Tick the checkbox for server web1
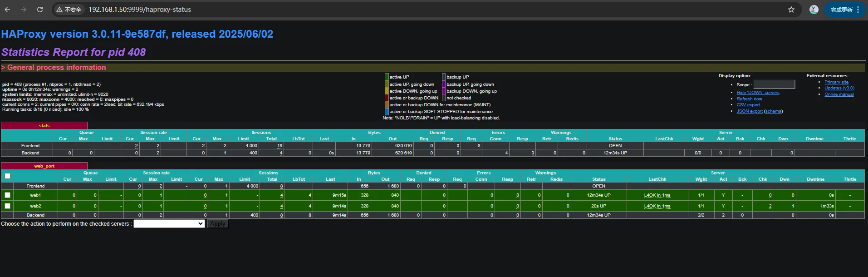This screenshot has width=868, height=277. click(x=7, y=195)
